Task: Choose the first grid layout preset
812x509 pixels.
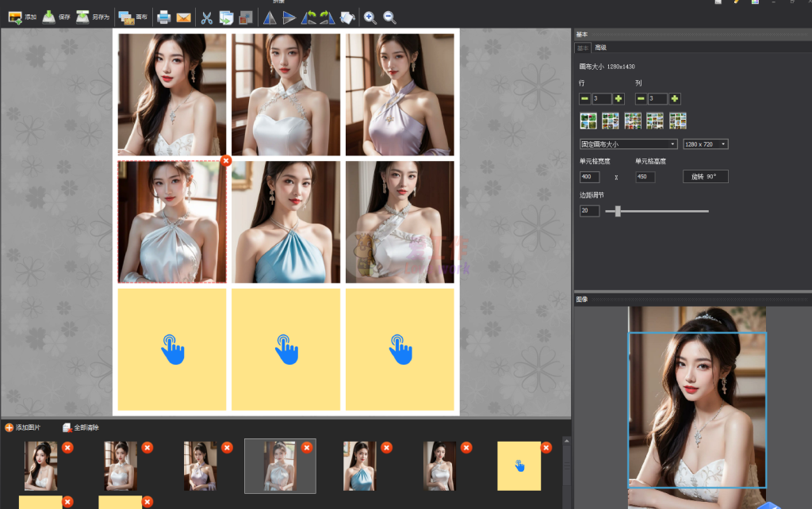Action: [588, 121]
